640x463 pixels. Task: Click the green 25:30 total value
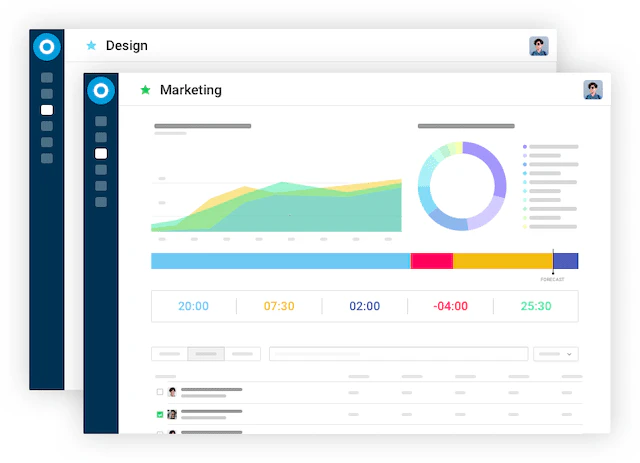(x=536, y=306)
